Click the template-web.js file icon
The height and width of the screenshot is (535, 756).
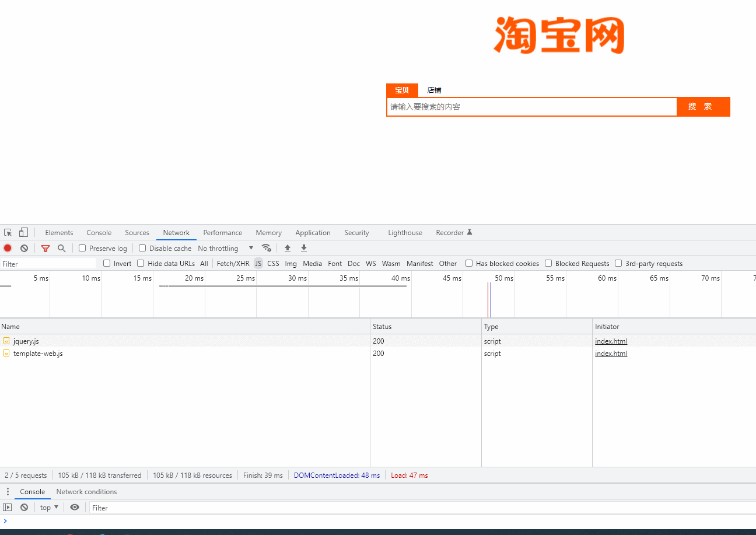coord(6,353)
